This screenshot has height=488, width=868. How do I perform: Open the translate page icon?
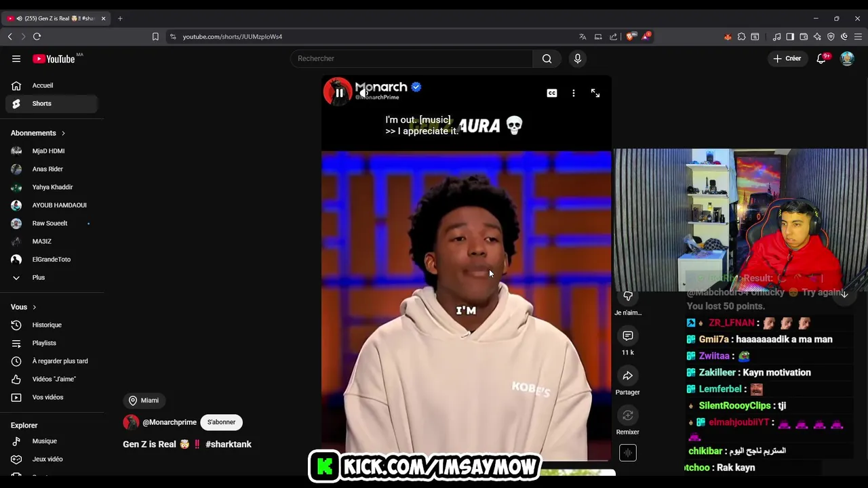(583, 37)
